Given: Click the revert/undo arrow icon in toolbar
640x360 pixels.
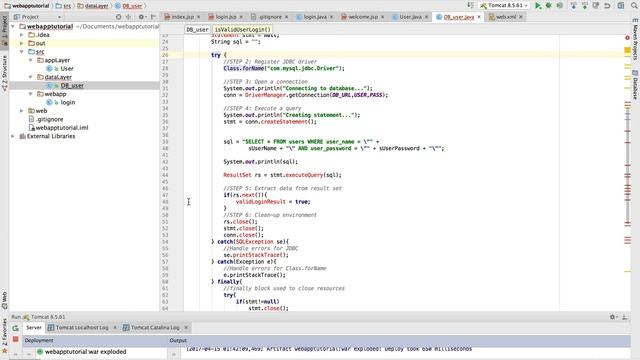Looking at the screenshot, I should click(x=607, y=6).
